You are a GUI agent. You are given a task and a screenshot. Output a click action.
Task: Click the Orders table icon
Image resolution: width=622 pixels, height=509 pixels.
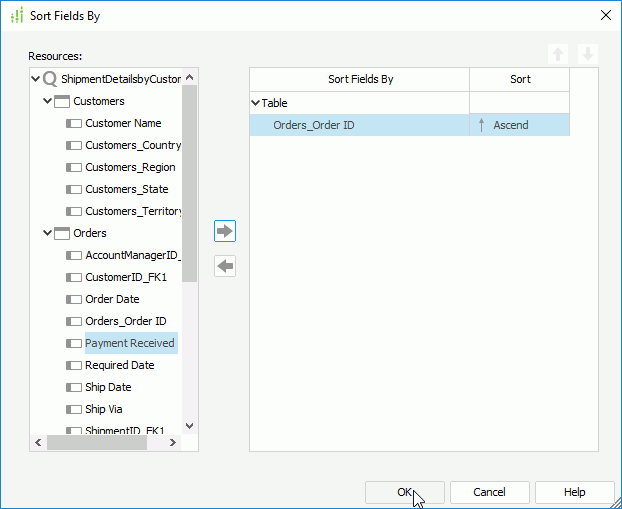[62, 233]
